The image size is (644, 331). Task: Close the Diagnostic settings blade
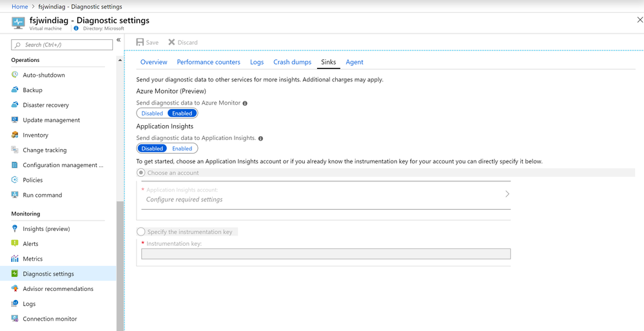639,20
